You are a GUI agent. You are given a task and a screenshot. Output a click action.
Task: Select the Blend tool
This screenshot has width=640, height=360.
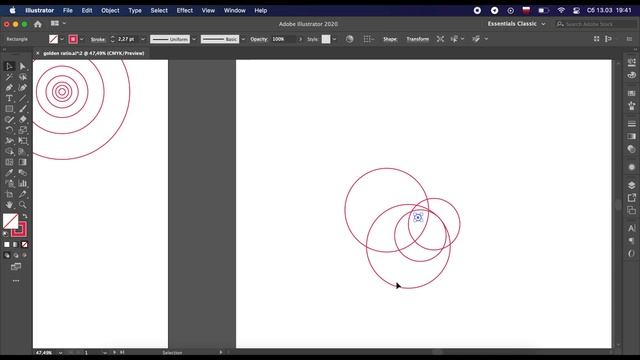pyautogui.click(x=22, y=173)
